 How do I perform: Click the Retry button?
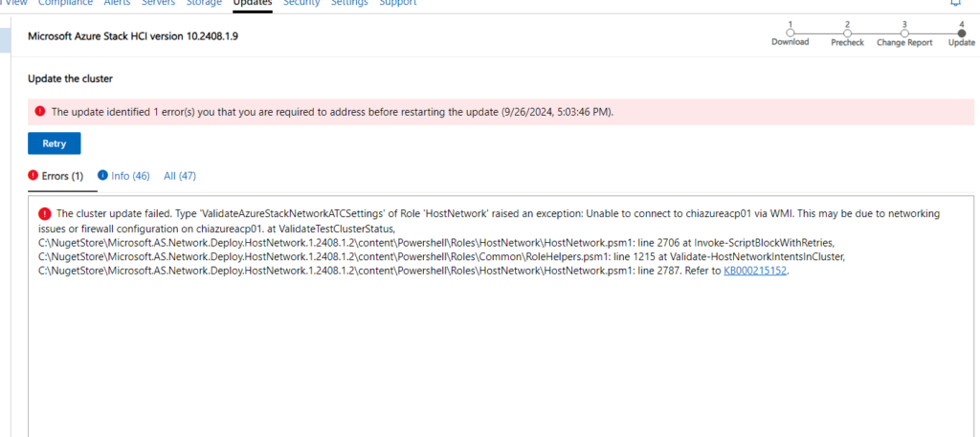coord(54,143)
